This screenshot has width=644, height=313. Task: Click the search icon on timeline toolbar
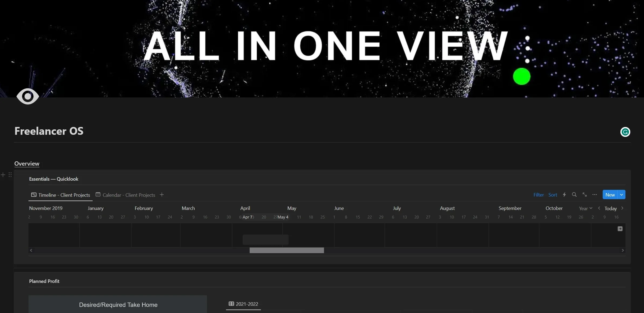[x=574, y=195]
